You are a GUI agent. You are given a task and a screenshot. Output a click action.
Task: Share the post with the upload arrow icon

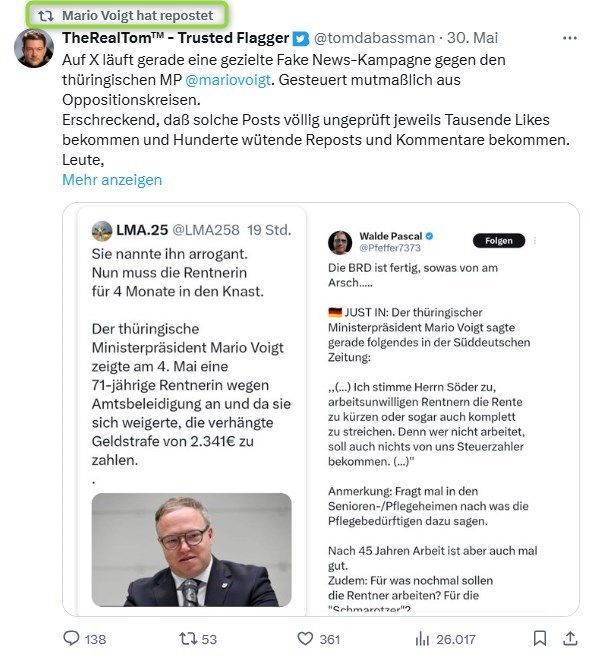[x=570, y=638]
